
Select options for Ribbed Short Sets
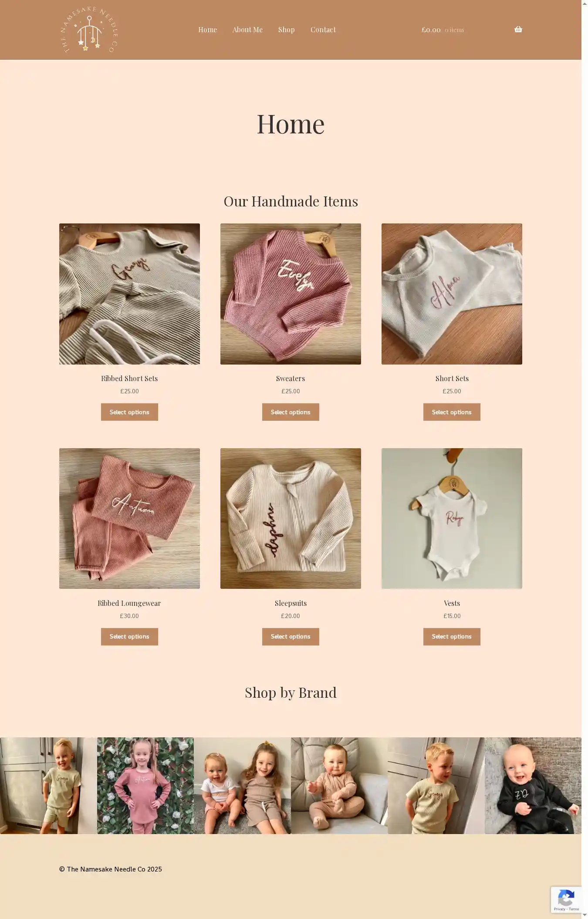click(x=129, y=412)
